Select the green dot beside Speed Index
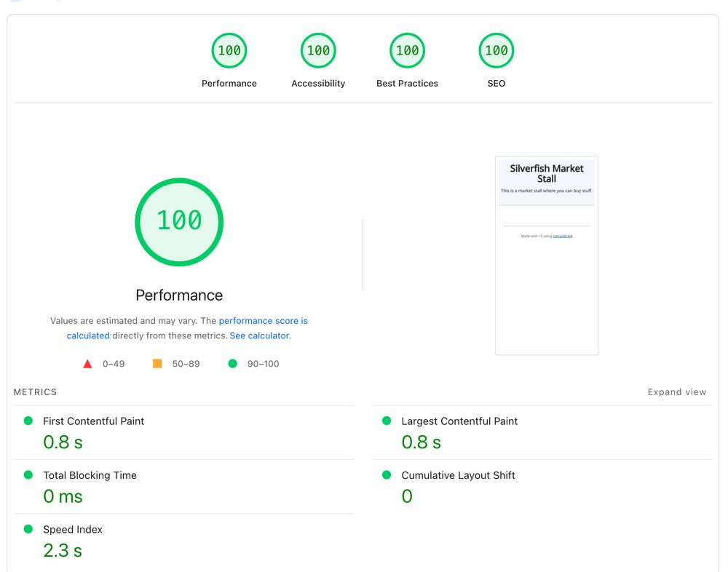This screenshot has height=572, width=728. (x=28, y=530)
